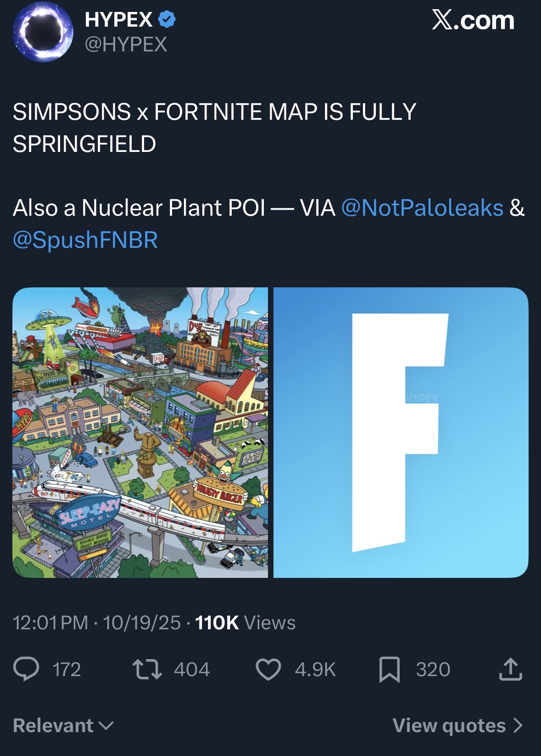
Task: Like the post with heart icon
Action: click(268, 669)
